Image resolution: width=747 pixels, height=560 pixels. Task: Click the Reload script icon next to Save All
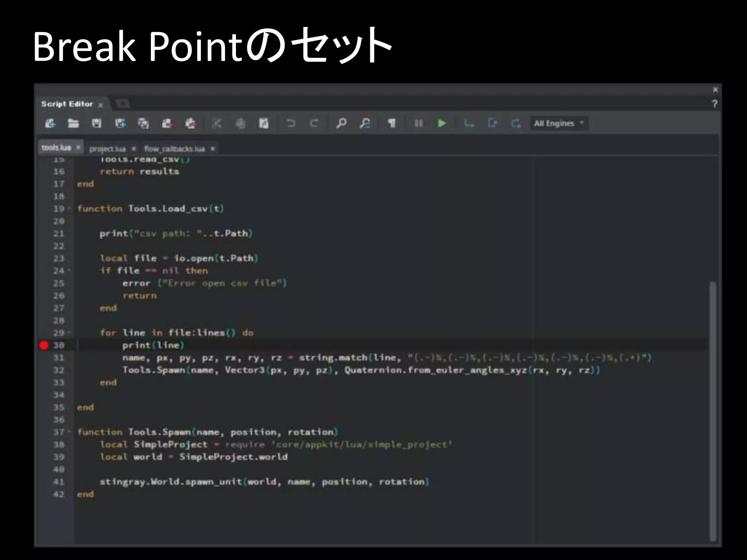tap(167, 123)
